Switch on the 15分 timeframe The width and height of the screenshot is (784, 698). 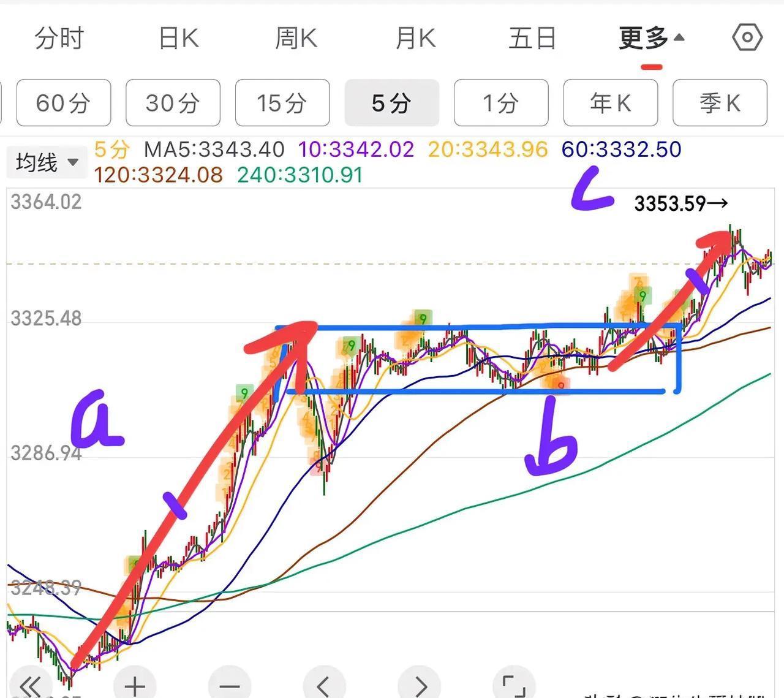coord(282,103)
